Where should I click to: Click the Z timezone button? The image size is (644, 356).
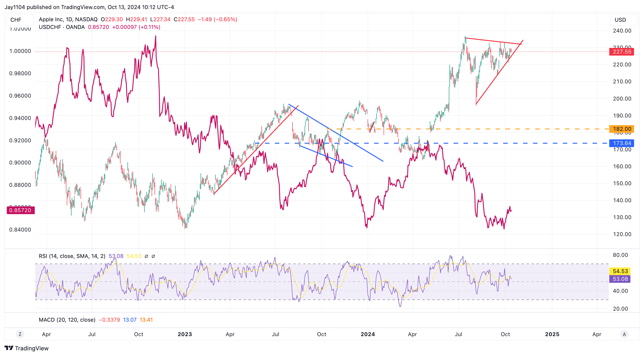pos(20,334)
